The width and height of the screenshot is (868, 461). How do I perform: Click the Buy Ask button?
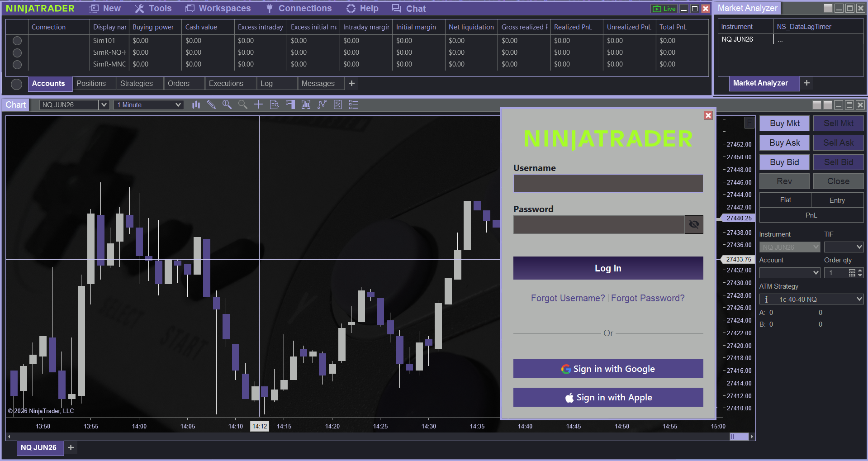coord(784,143)
